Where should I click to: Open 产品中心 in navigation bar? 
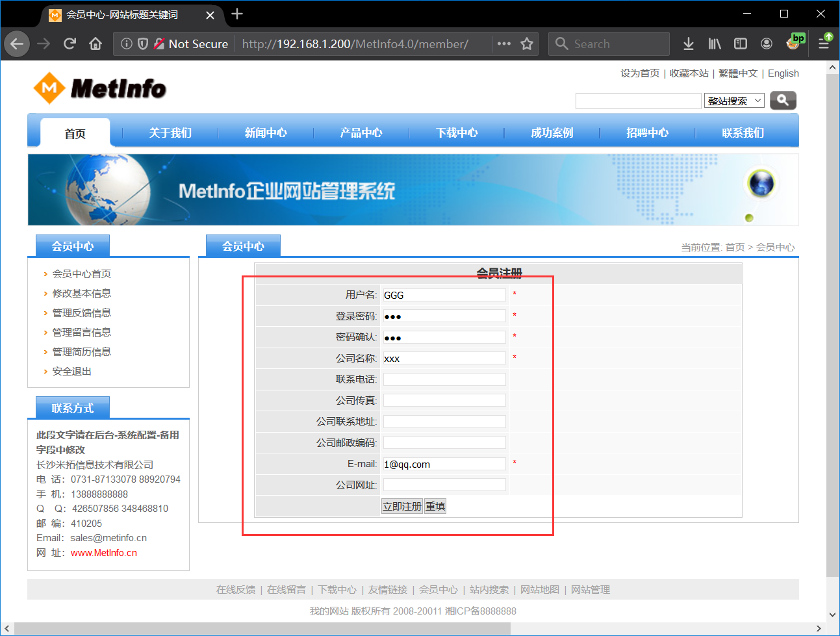(x=361, y=133)
